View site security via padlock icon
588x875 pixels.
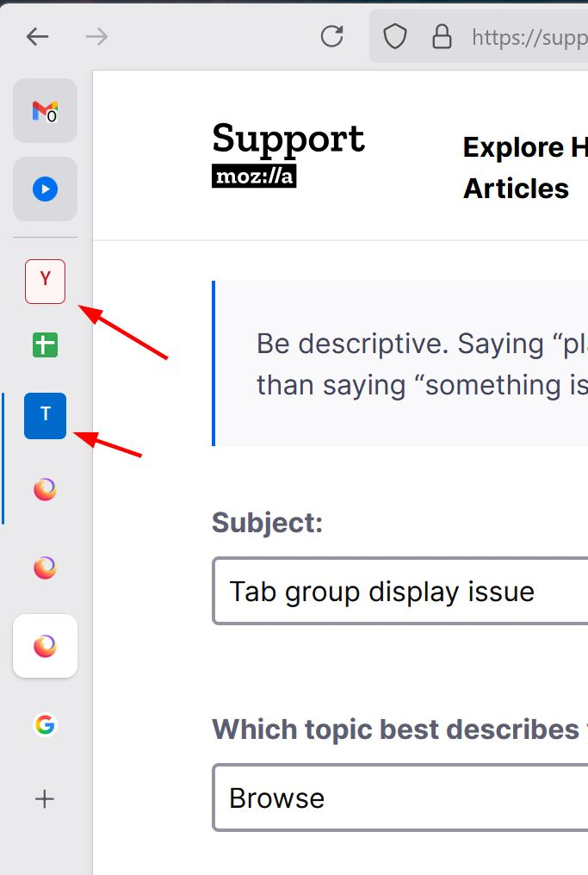442,37
